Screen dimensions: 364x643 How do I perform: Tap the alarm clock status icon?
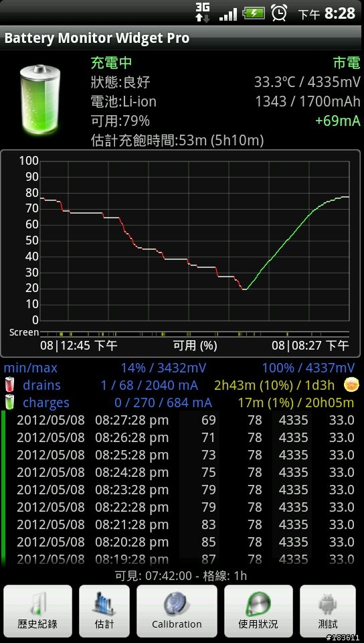tap(279, 13)
